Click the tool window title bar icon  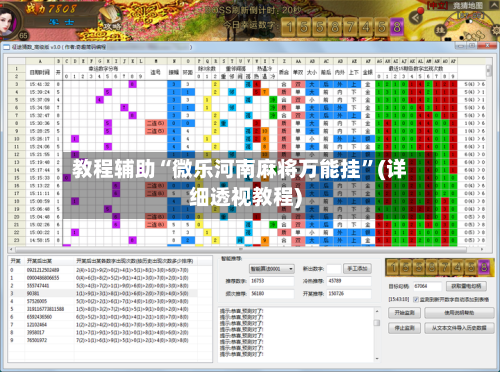(6, 47)
